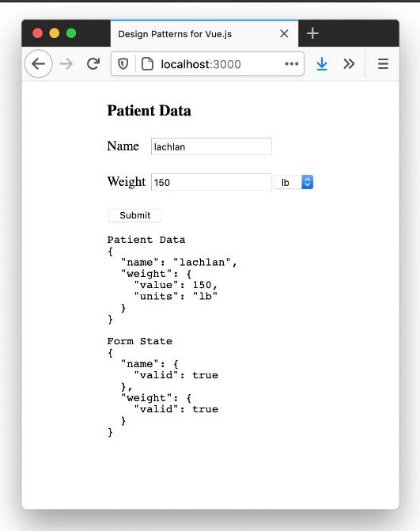The height and width of the screenshot is (531, 420).
Task: Click the forward navigation arrow
Action: (x=66, y=63)
